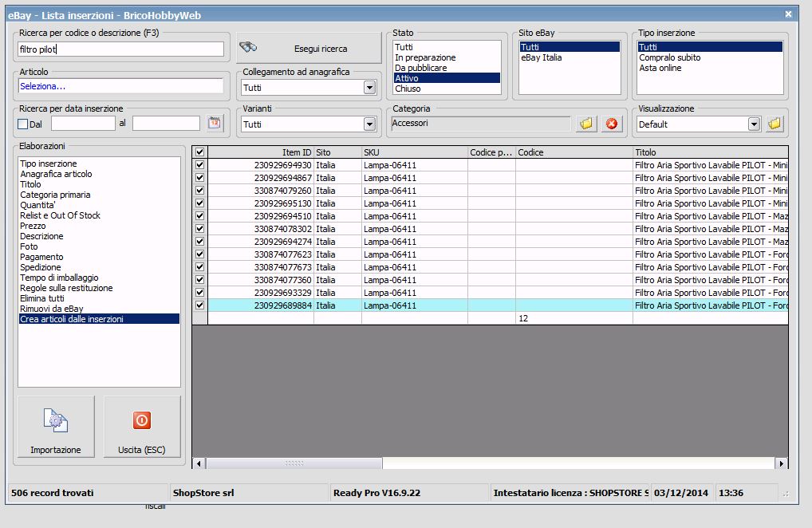The image size is (812, 528).
Task: Click the red Uscita (ESC) power icon
Action: pos(142,420)
